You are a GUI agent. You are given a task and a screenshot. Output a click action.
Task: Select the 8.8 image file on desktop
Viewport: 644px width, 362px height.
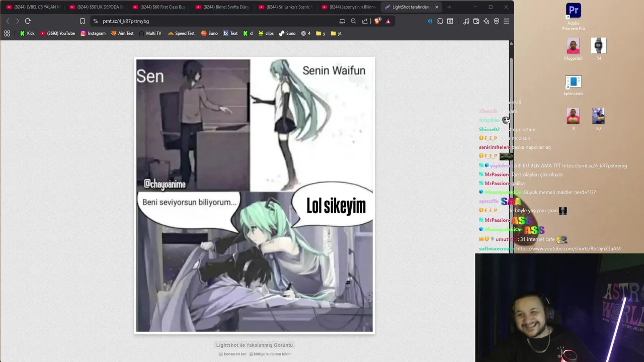(598, 119)
